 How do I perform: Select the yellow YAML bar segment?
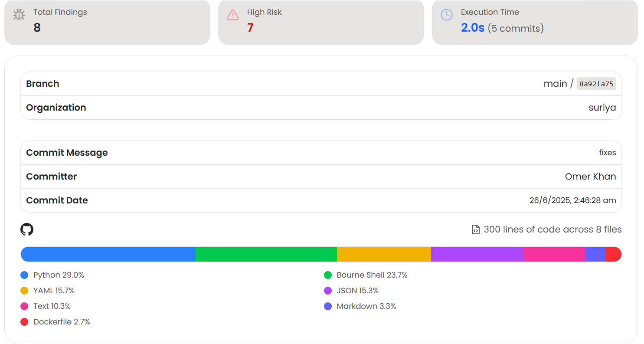pos(384,254)
